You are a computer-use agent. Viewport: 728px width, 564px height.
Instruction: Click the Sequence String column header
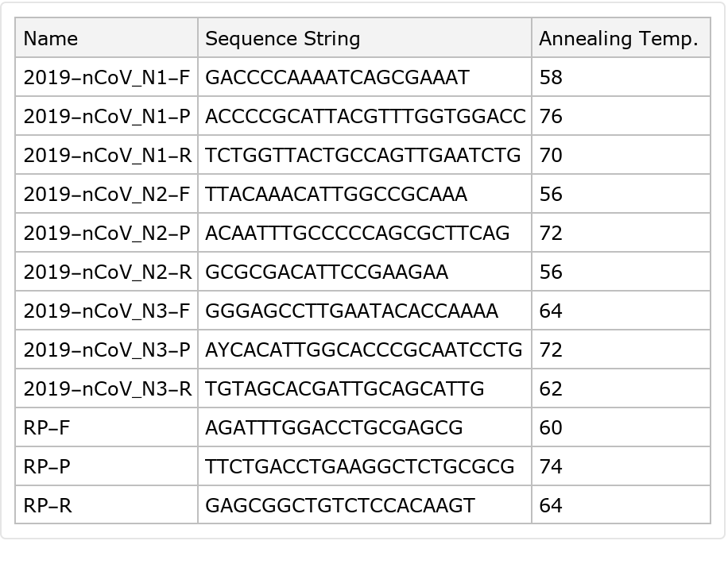pos(282,38)
